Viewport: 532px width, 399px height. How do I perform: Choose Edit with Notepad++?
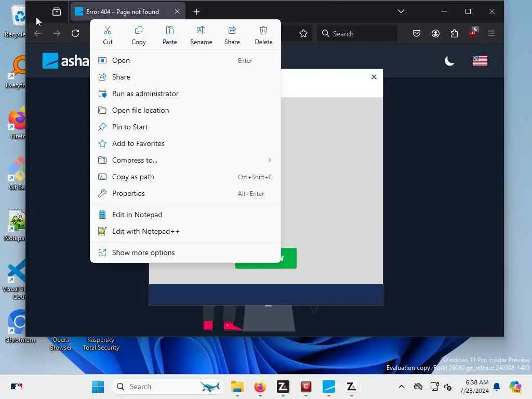(x=185, y=231)
